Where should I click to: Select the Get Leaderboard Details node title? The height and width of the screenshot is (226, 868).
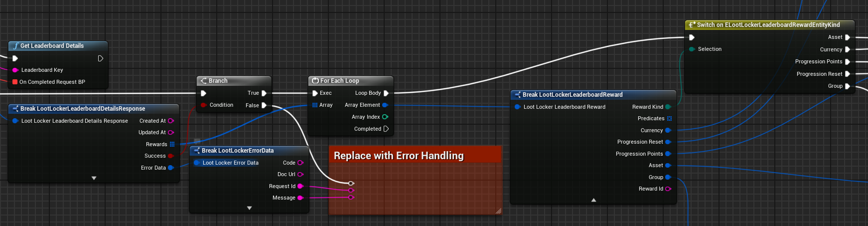click(52, 46)
